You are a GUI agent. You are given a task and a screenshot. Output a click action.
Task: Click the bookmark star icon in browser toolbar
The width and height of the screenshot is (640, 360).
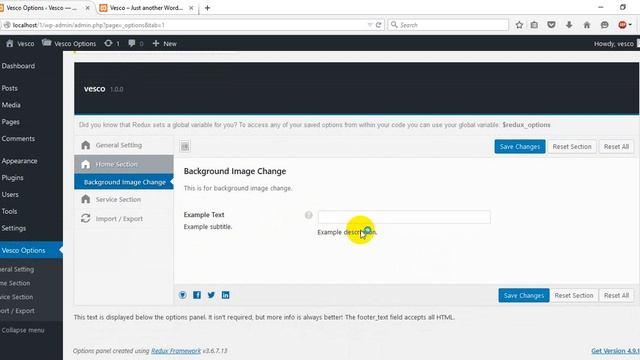tap(519, 25)
